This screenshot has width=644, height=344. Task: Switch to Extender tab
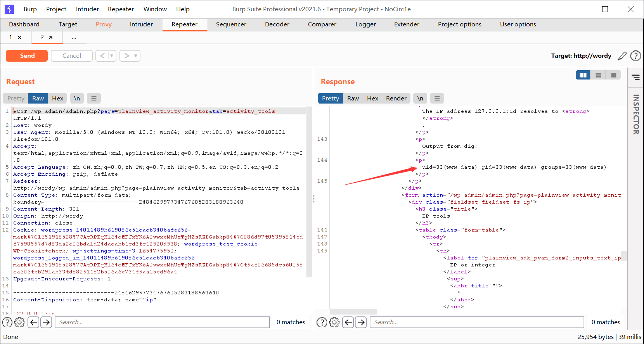click(407, 24)
